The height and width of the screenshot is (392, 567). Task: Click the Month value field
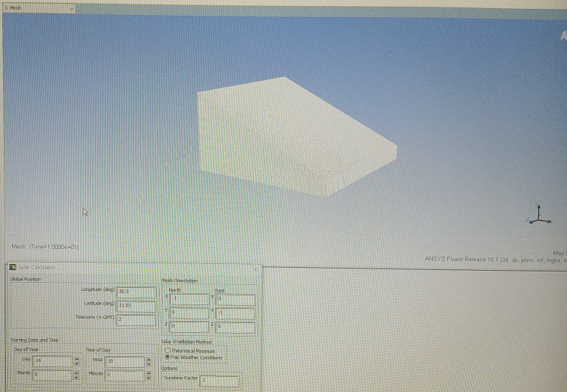pos(52,375)
